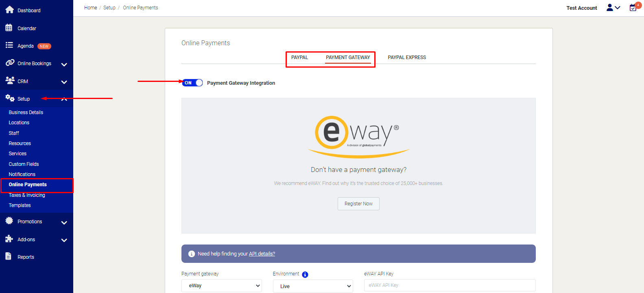Screen dimensions: 644x293
Task: Click the CRM people icon
Action: (x=10, y=80)
